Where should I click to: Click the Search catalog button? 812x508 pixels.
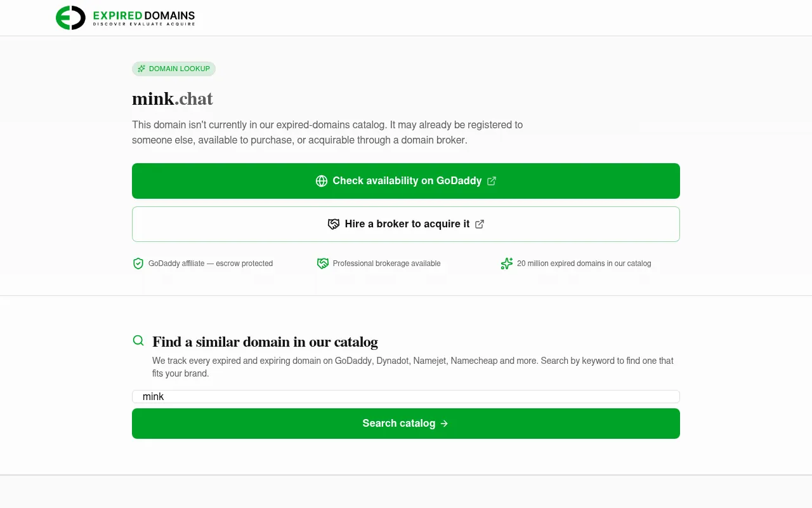(406, 424)
